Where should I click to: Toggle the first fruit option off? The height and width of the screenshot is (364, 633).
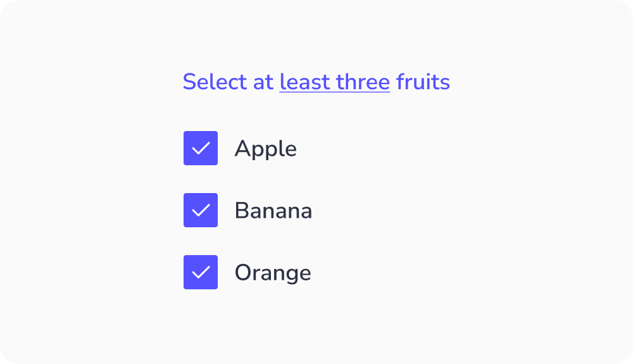(x=201, y=148)
